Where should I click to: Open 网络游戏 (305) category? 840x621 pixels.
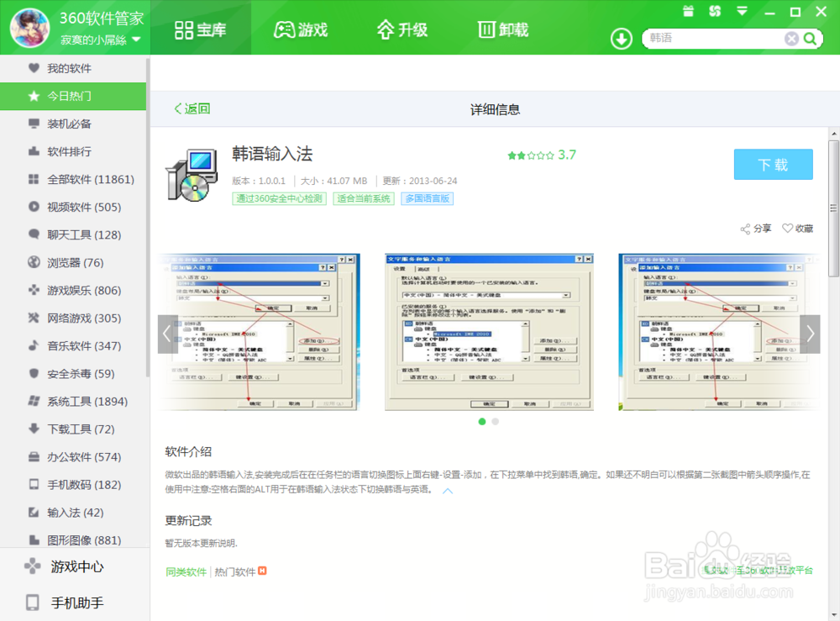pos(73,318)
